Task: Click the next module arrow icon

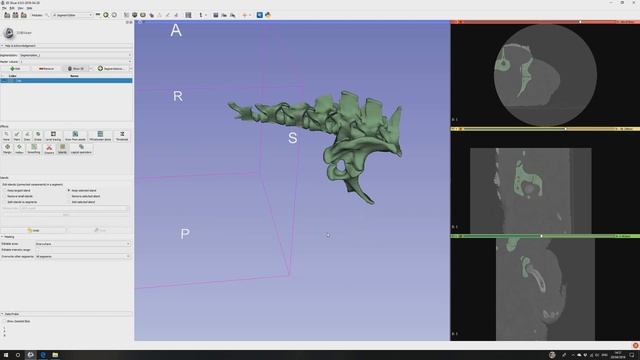Action: pyautogui.click(x=114, y=15)
